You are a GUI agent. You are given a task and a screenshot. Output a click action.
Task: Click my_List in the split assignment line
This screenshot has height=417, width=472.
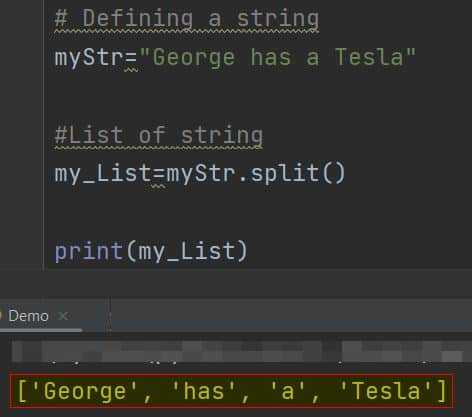click(x=103, y=174)
